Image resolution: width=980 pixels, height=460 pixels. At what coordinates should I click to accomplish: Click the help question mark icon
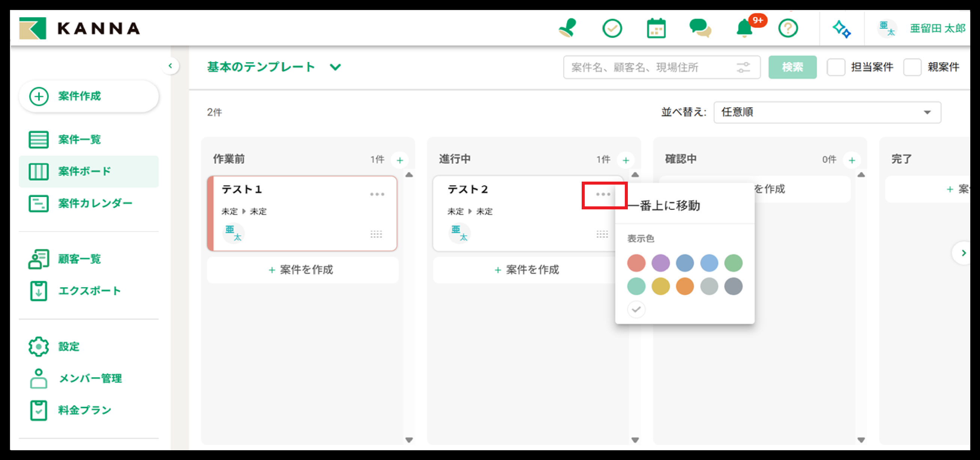[x=788, y=28]
